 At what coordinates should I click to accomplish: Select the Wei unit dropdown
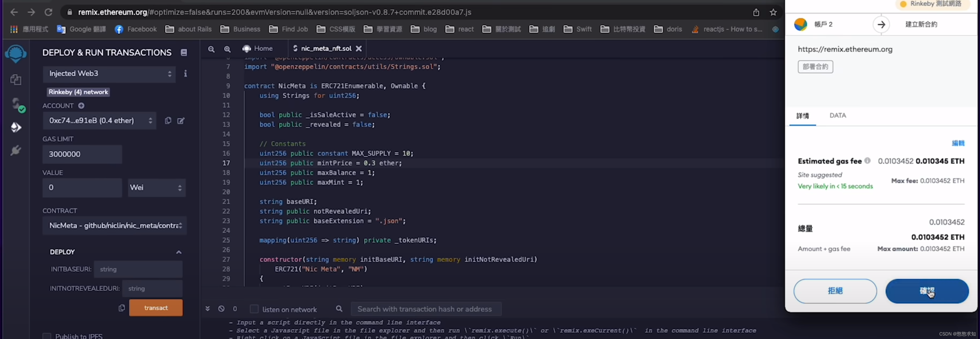[154, 187]
